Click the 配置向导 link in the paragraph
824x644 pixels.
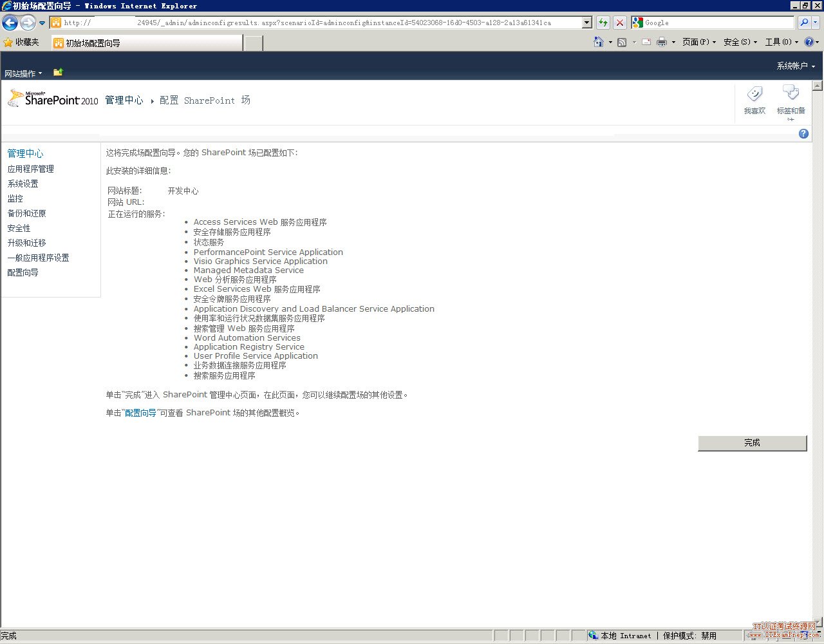[x=140, y=413]
